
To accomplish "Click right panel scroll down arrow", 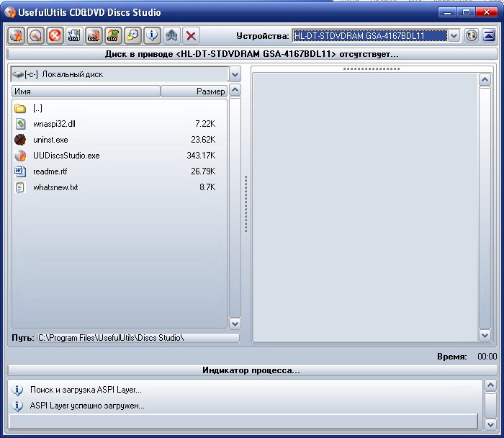I will coord(485,336).
